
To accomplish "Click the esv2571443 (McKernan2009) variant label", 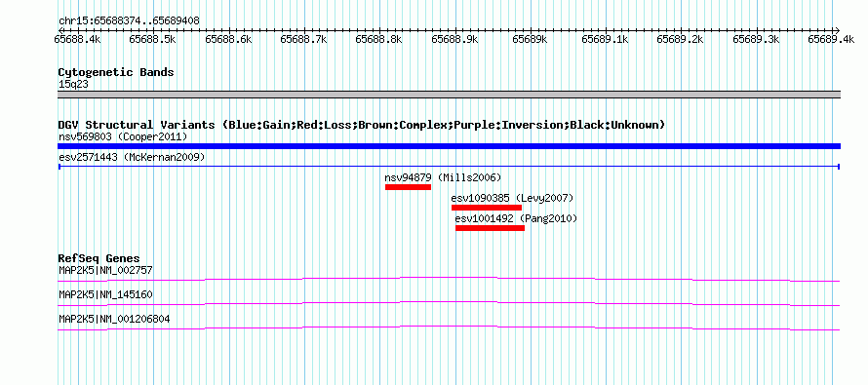I will coord(132,157).
